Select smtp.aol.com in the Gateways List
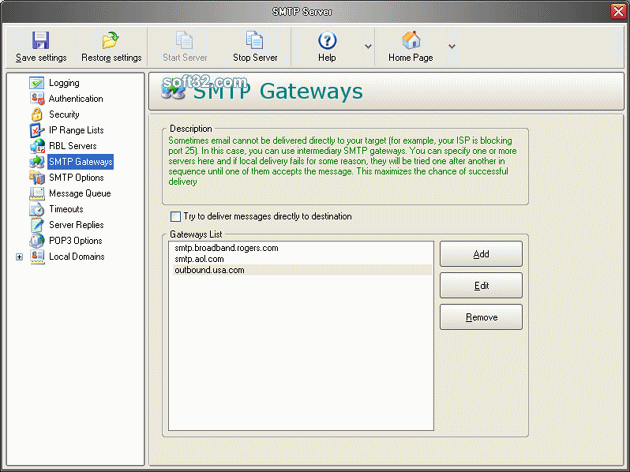This screenshot has width=630, height=472. click(302, 259)
